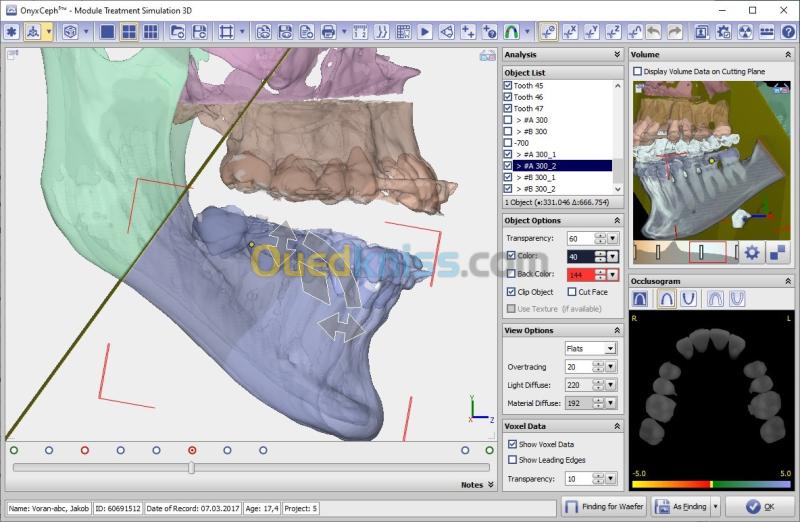Viewport: 800px width, 522px height.
Task: Check the > #A 300 checkbox
Action: (x=508, y=120)
